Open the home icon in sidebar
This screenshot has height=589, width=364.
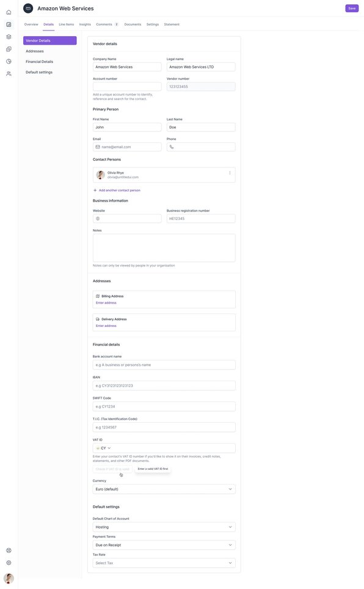(x=9, y=12)
